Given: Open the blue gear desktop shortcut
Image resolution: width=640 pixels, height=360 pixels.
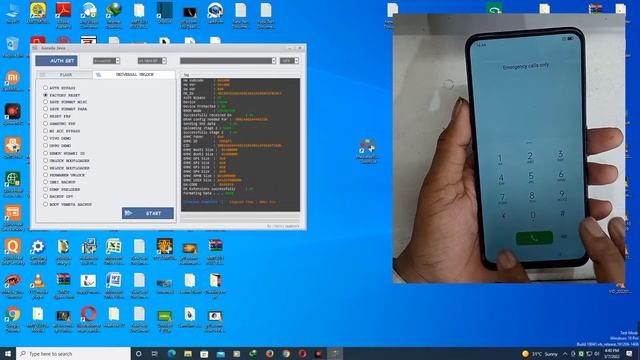Looking at the screenshot, I should pyautogui.click(x=38, y=252).
